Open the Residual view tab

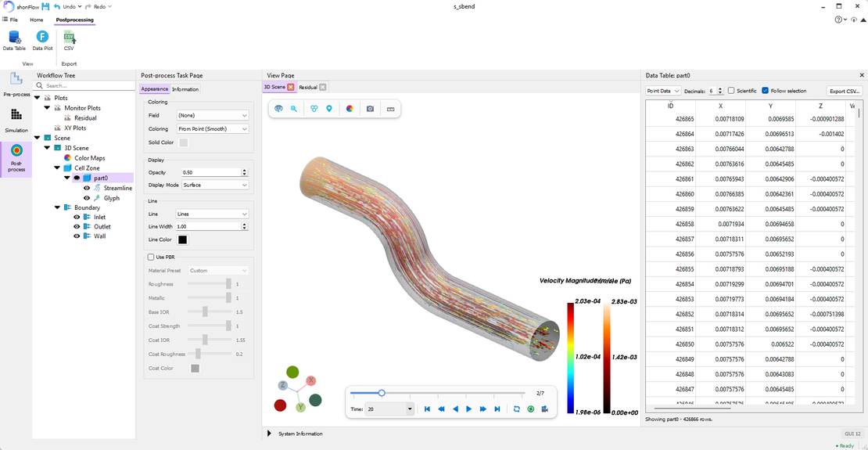point(308,87)
